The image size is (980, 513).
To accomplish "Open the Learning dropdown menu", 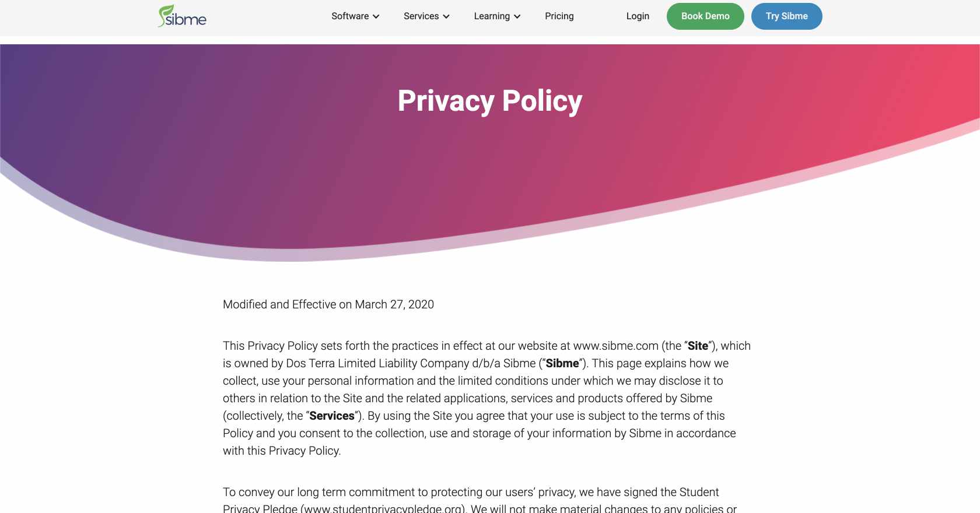I will [x=492, y=16].
